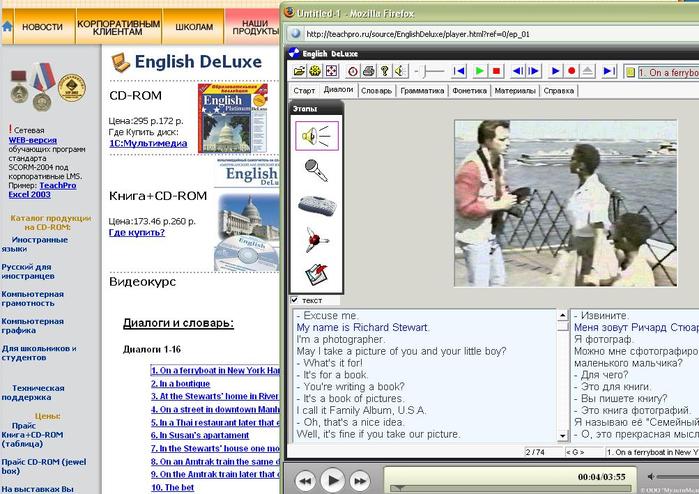The width and height of the screenshot is (699, 494).
Task: Start playback with the green play button
Action: pos(480,71)
